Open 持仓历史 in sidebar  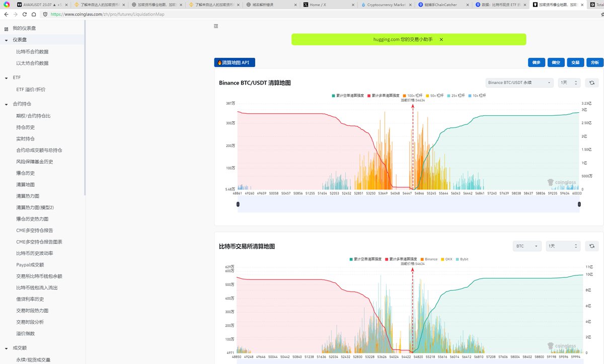click(25, 127)
